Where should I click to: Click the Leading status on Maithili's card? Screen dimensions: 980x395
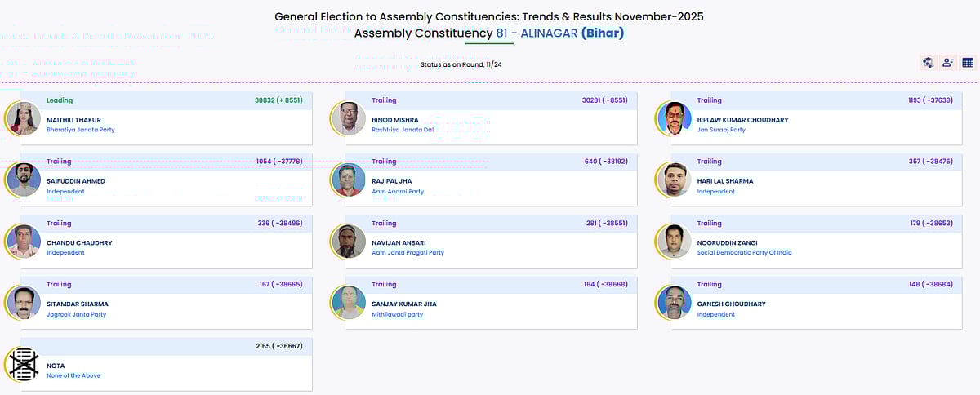pos(60,100)
